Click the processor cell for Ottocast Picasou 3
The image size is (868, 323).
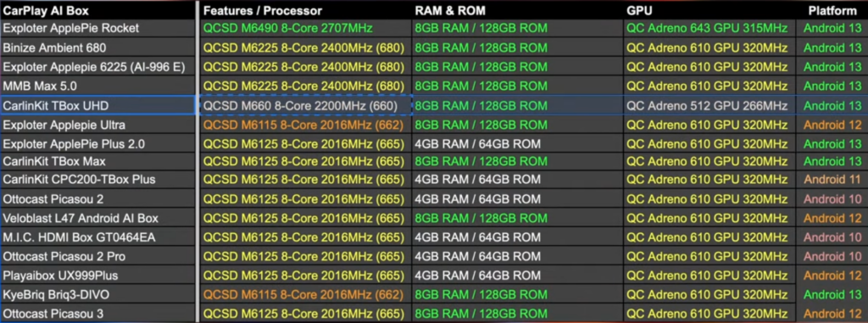(305, 313)
